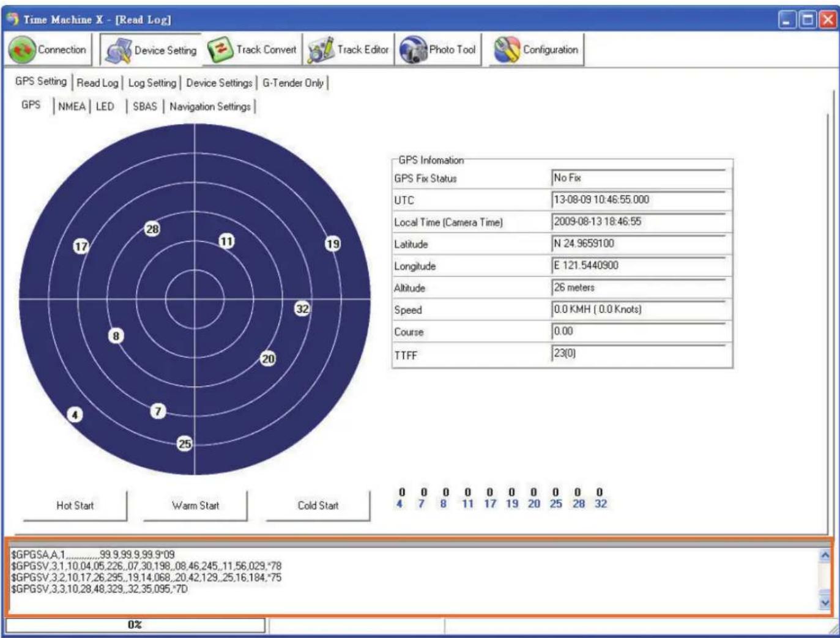This screenshot has height=638, width=840.
Task: Click the GPS Fix Status field
Action: [638, 178]
